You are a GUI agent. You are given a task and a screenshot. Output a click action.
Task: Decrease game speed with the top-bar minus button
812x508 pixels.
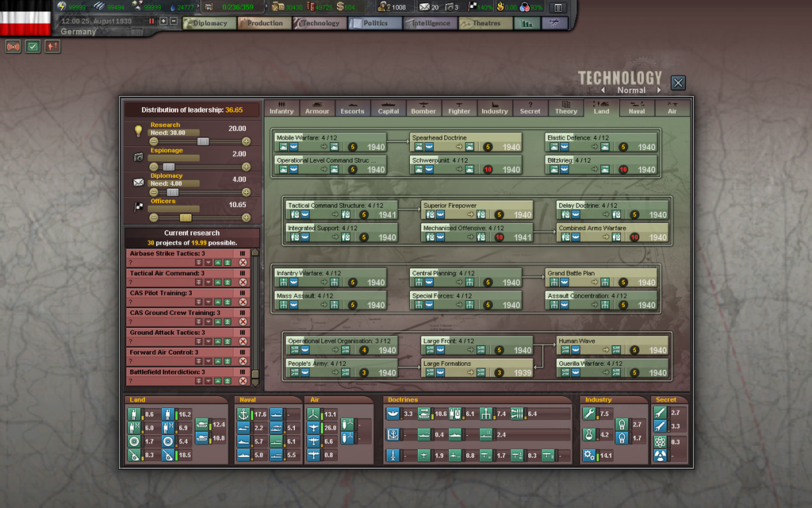pos(174,21)
